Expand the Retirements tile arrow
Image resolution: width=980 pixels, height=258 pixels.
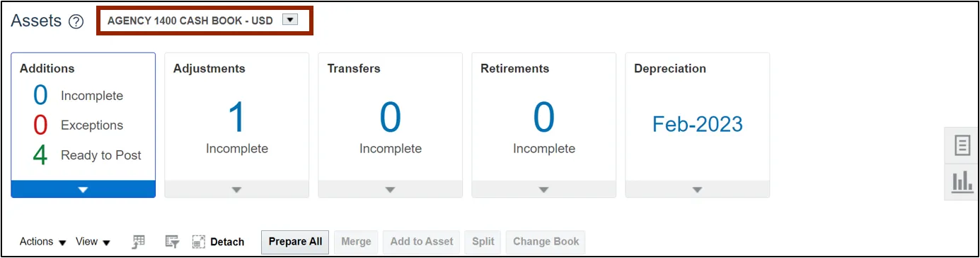click(x=544, y=189)
